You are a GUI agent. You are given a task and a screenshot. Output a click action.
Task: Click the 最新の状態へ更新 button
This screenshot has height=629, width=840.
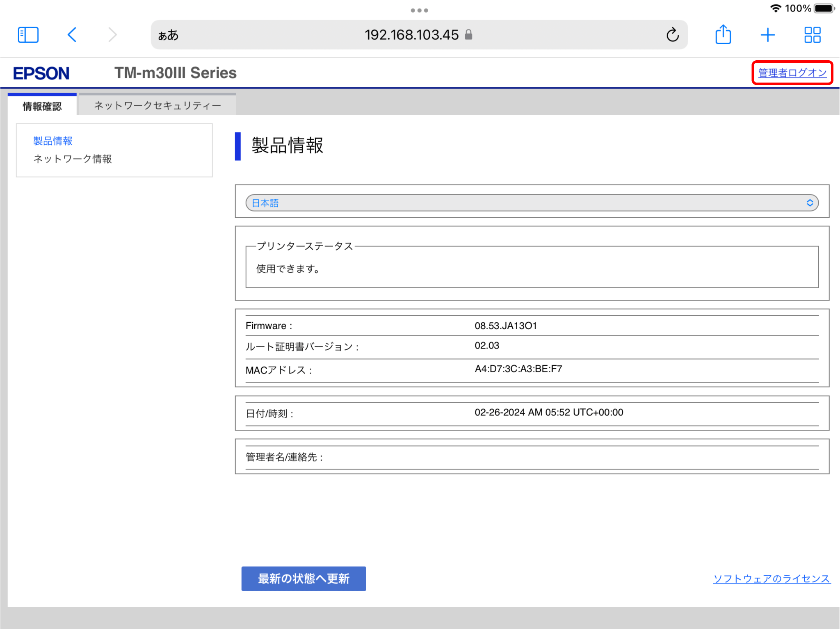(304, 579)
